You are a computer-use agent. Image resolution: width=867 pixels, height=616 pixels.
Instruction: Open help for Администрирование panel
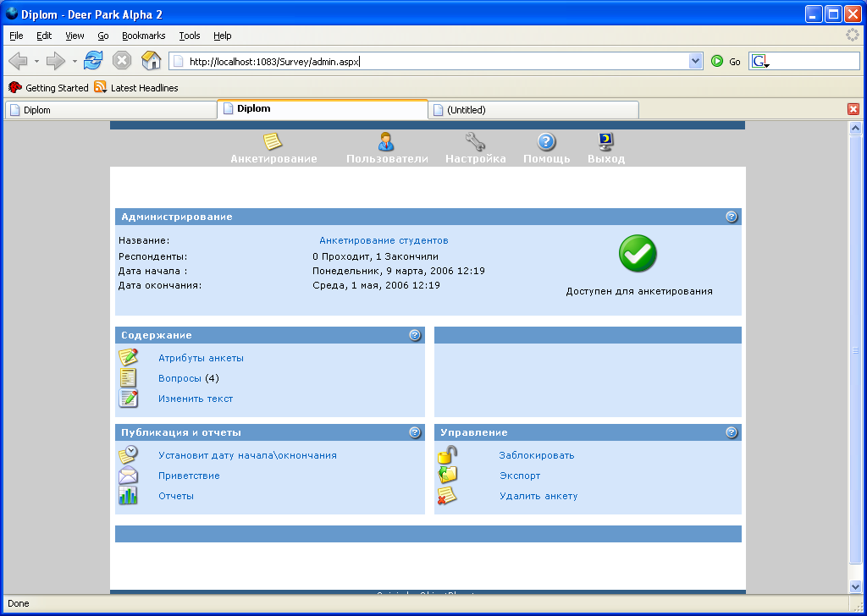tap(732, 217)
